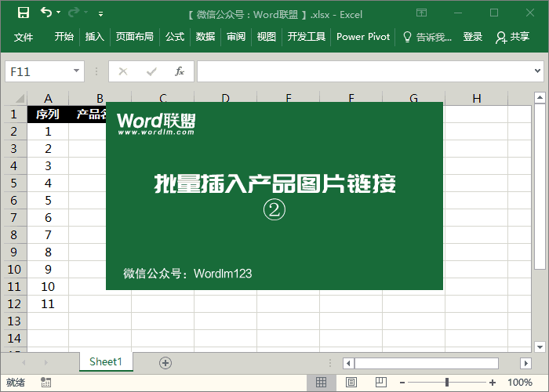Switch to Page Layout view
This screenshot has width=549, height=392.
(x=350, y=383)
